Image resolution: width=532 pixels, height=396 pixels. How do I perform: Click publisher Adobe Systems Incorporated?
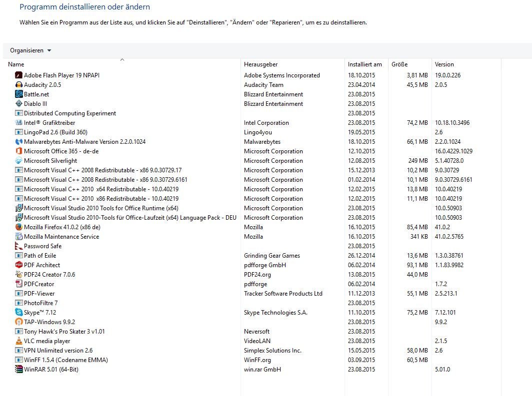point(281,75)
